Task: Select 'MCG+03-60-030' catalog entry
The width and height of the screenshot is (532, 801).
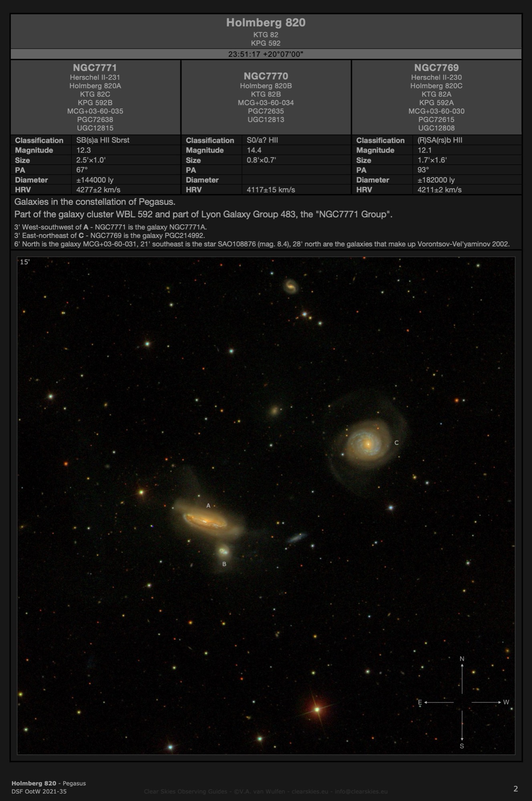Action: click(x=436, y=111)
